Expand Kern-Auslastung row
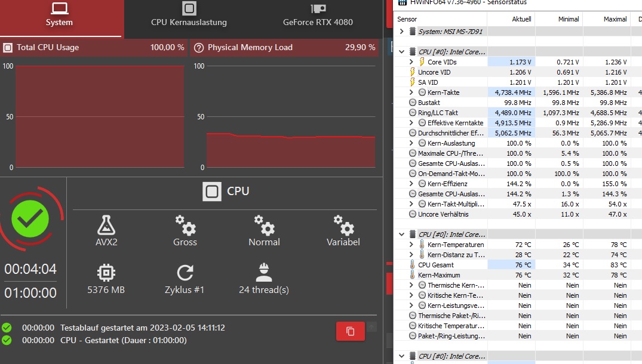This screenshot has width=642, height=364. tap(411, 143)
